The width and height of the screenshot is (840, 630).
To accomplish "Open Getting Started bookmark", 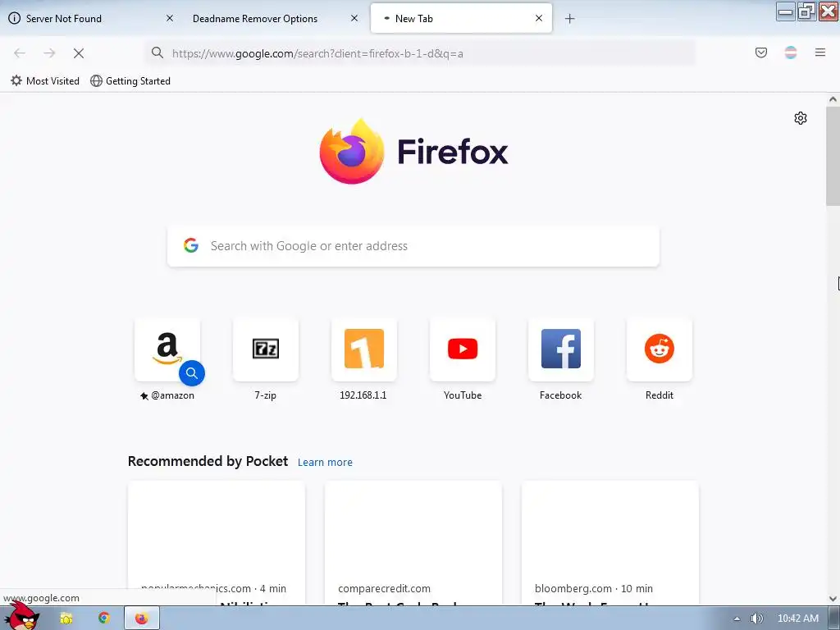I will (130, 81).
